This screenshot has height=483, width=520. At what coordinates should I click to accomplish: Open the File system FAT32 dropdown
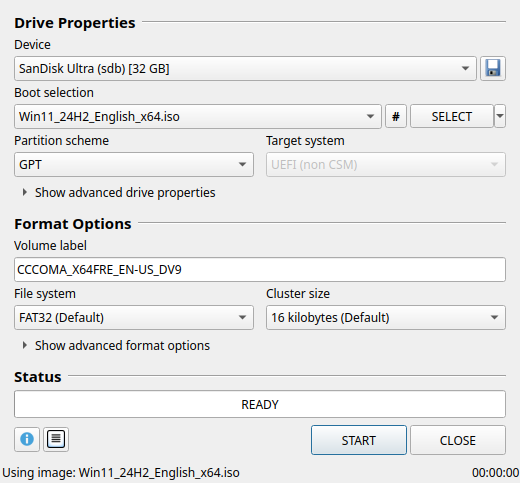(134, 317)
